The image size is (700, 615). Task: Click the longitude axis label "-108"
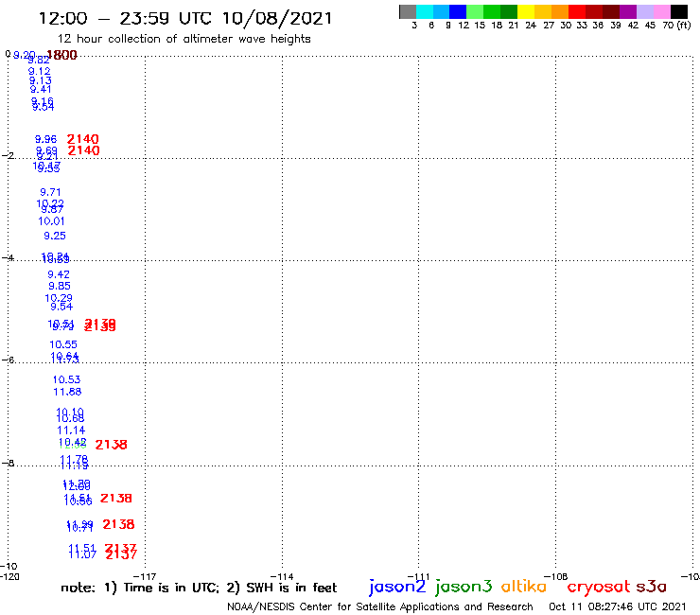point(556,576)
